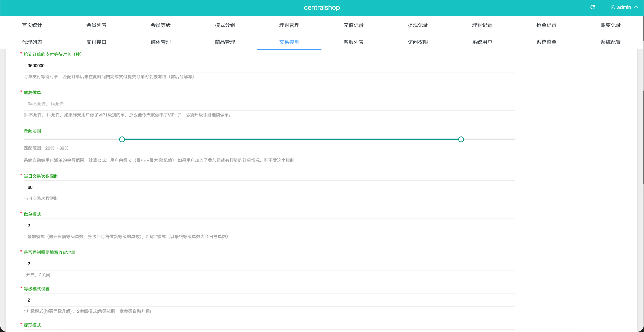The image size is (644, 332).
Task: Click the 当日交易次数限制 input with 60
Action: (x=269, y=187)
